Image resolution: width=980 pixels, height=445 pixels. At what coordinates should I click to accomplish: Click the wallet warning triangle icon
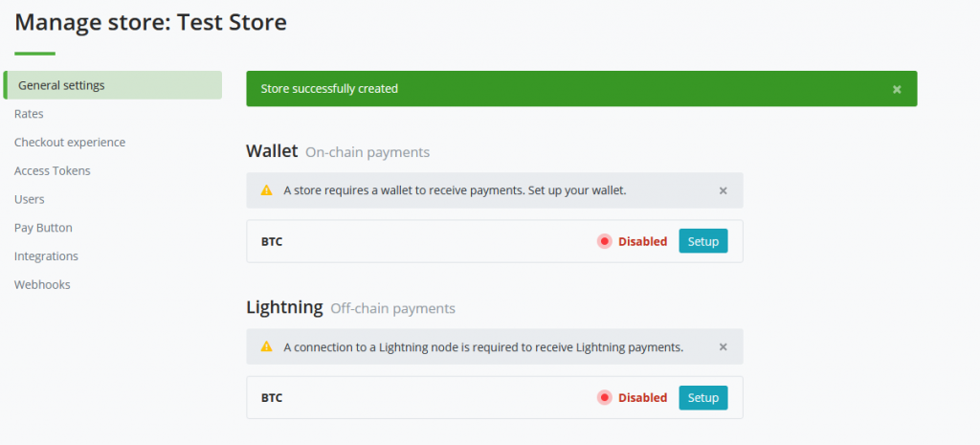tap(267, 190)
